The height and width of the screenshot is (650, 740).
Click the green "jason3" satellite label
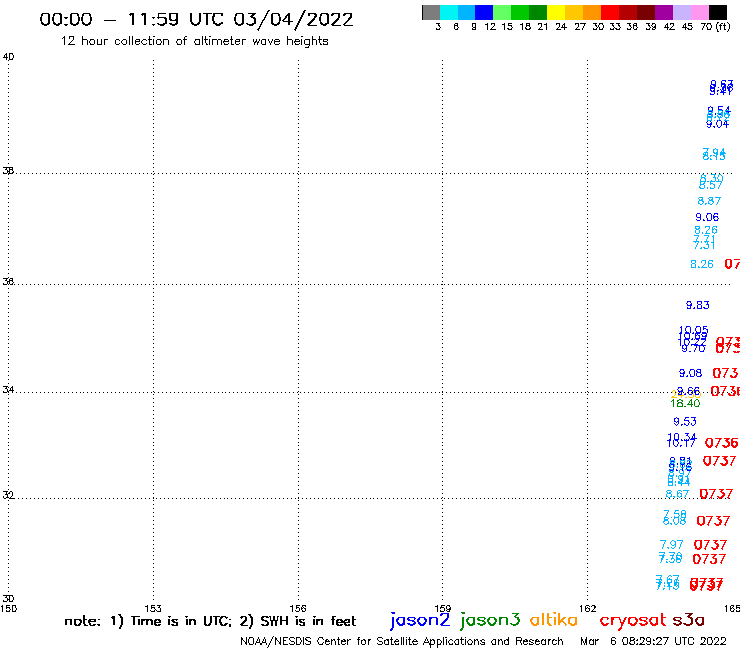click(x=490, y=620)
